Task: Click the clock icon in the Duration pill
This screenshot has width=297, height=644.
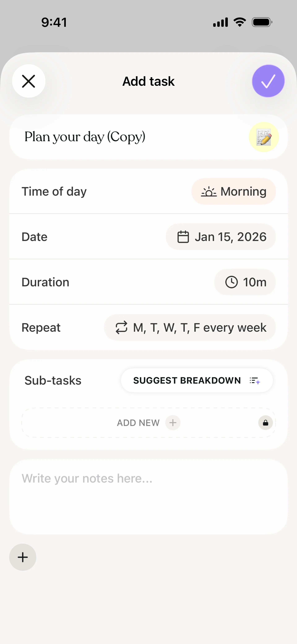Action: pyautogui.click(x=231, y=282)
